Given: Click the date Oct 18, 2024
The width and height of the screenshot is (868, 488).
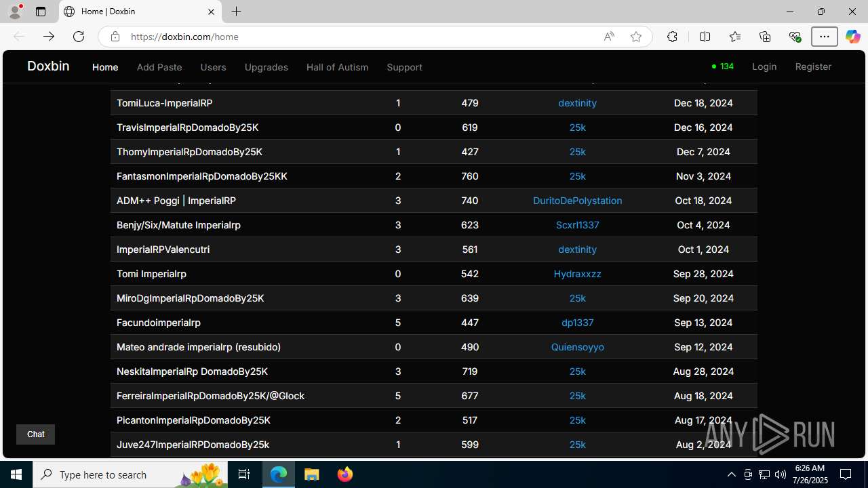Looking at the screenshot, I should tap(703, 201).
